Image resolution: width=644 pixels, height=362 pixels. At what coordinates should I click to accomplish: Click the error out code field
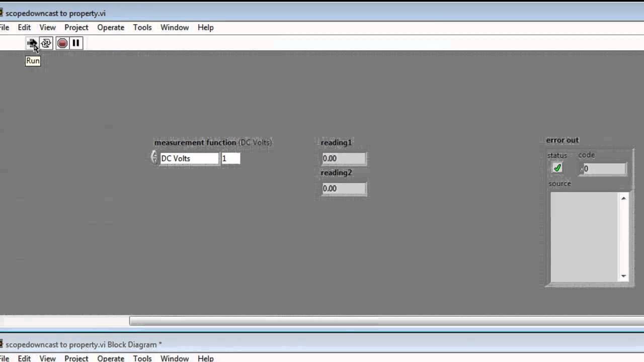(603, 169)
